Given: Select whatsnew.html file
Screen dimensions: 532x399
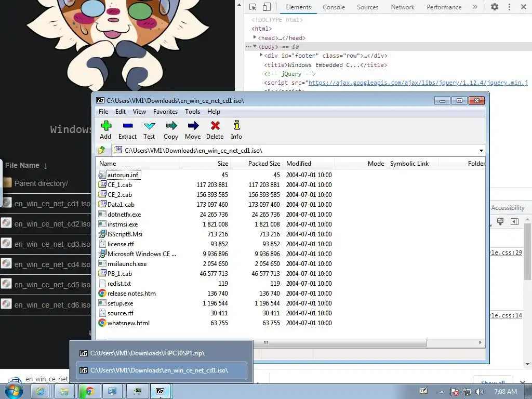Looking at the screenshot, I should 129,323.
